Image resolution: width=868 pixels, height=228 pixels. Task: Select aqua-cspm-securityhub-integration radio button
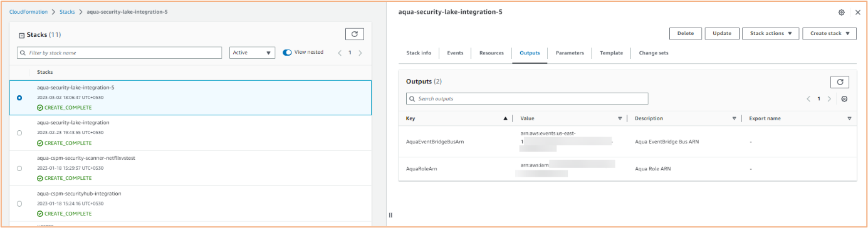click(19, 204)
